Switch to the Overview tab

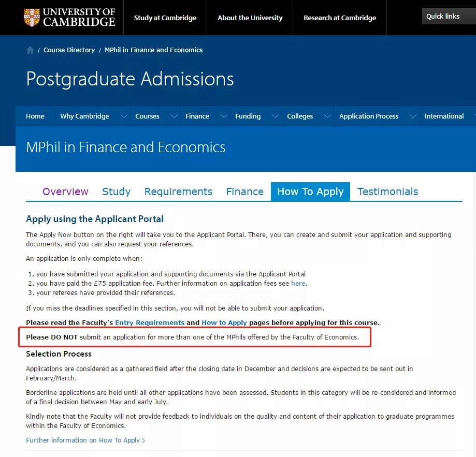point(65,191)
